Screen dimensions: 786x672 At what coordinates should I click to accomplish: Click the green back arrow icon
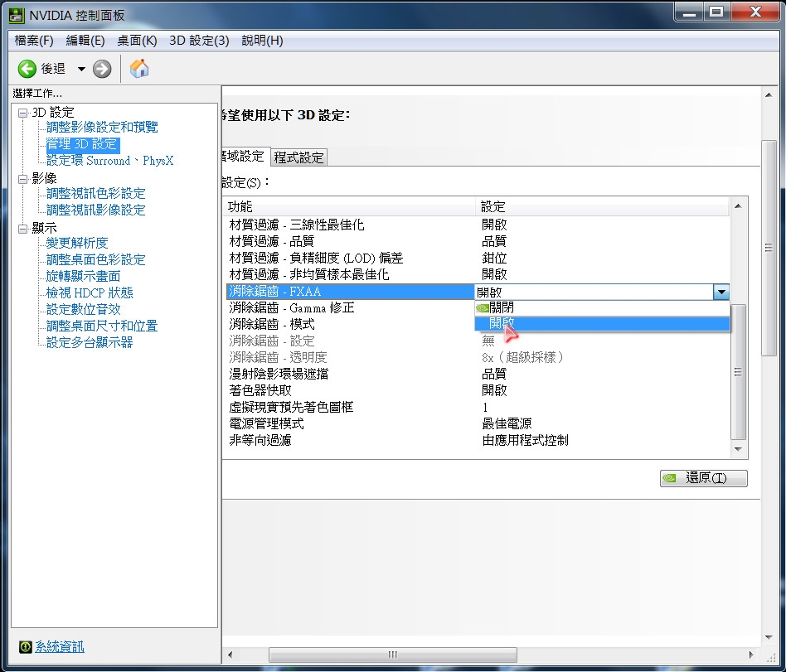point(27,69)
